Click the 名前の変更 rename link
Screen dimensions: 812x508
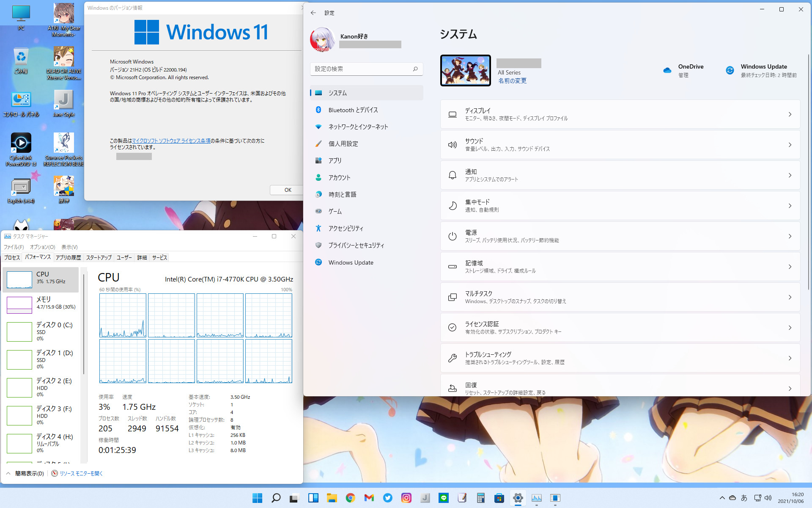pos(512,81)
